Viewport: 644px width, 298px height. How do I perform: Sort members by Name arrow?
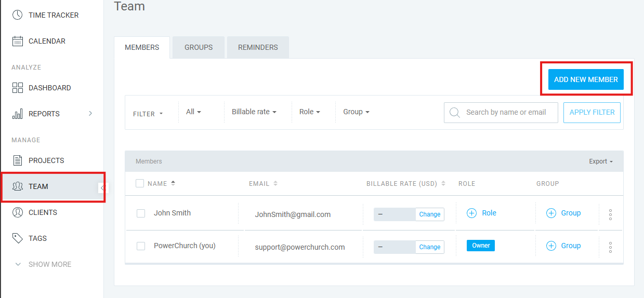173,183
